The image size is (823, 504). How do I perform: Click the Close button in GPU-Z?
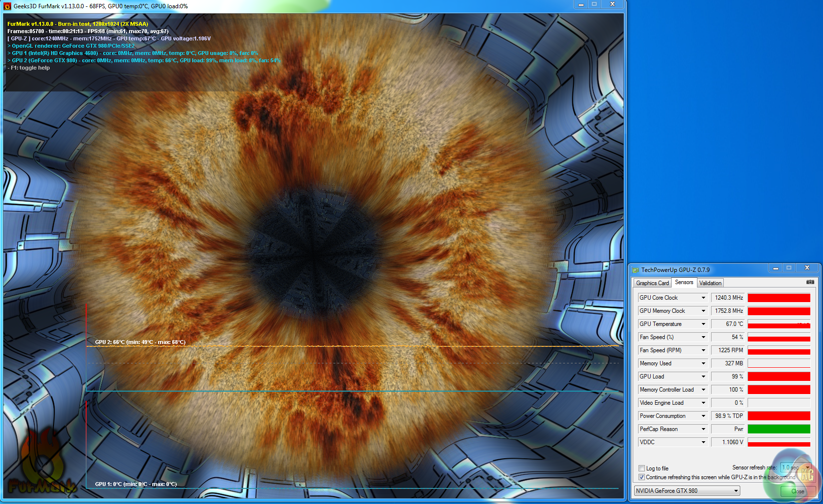point(797,491)
